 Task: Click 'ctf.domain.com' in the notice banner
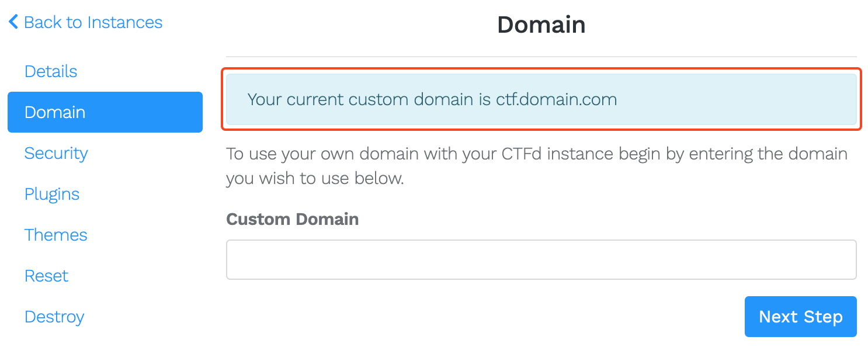tap(556, 99)
